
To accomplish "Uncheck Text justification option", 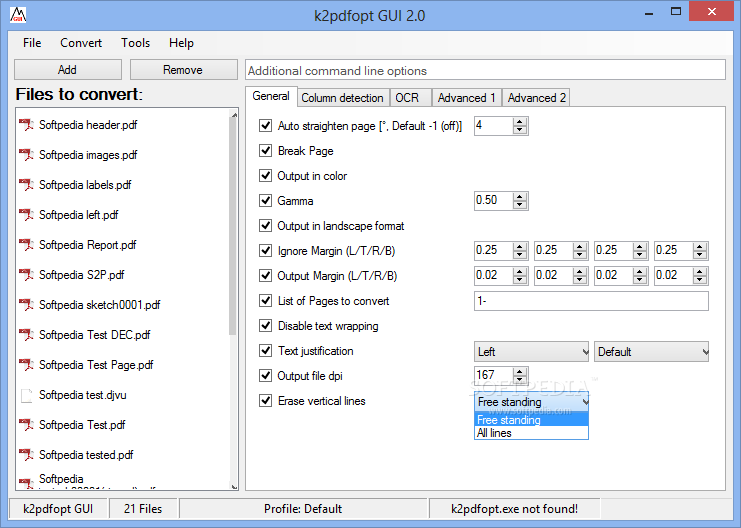I will (x=266, y=351).
